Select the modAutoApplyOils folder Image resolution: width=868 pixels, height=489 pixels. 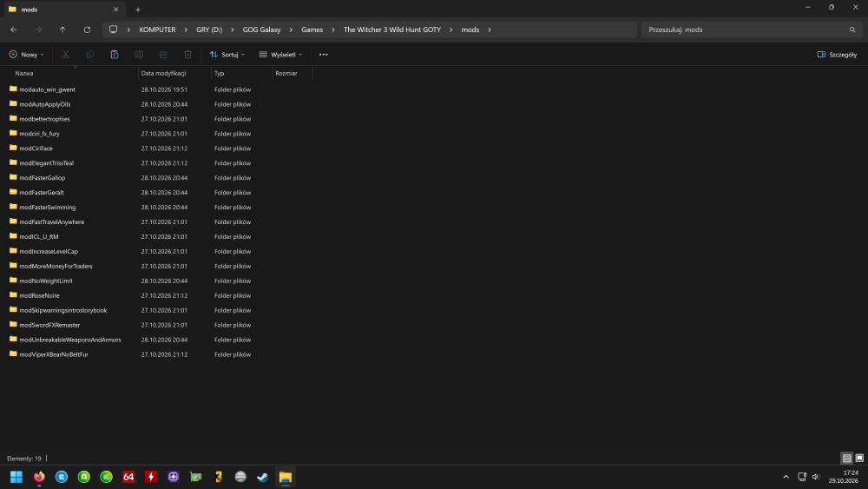(45, 104)
